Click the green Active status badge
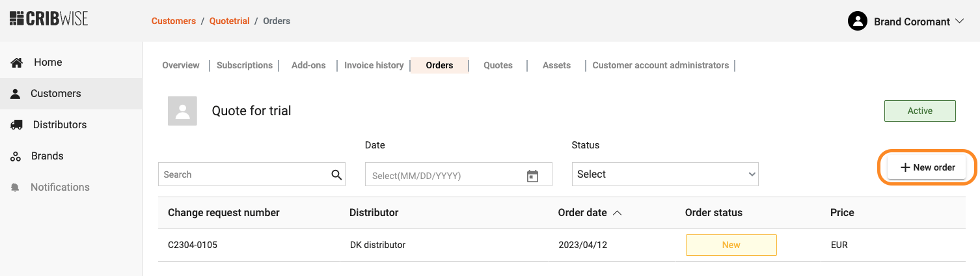 coord(919,111)
